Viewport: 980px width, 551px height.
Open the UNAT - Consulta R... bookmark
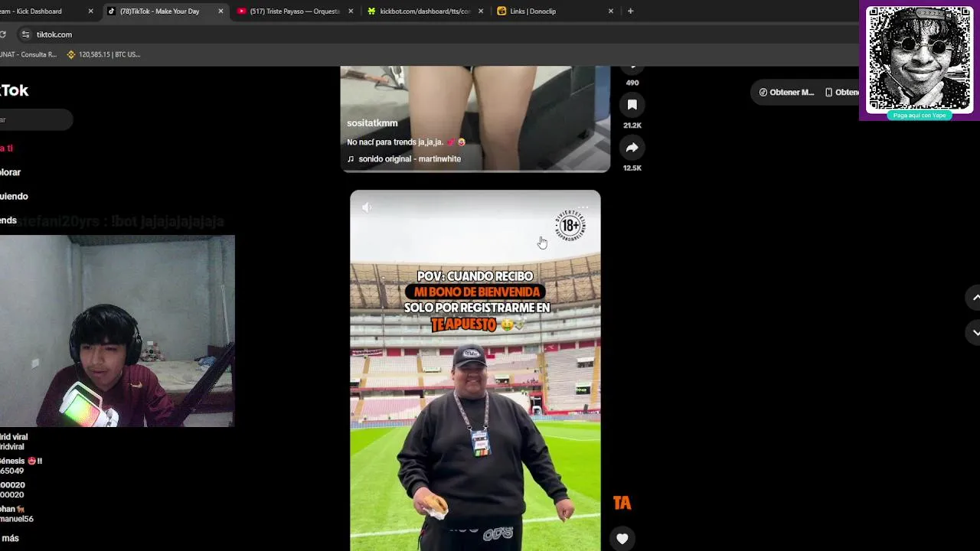click(x=28, y=54)
